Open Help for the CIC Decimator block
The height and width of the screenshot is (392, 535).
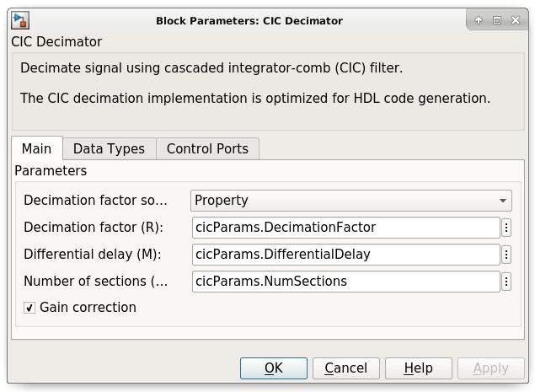click(x=418, y=368)
